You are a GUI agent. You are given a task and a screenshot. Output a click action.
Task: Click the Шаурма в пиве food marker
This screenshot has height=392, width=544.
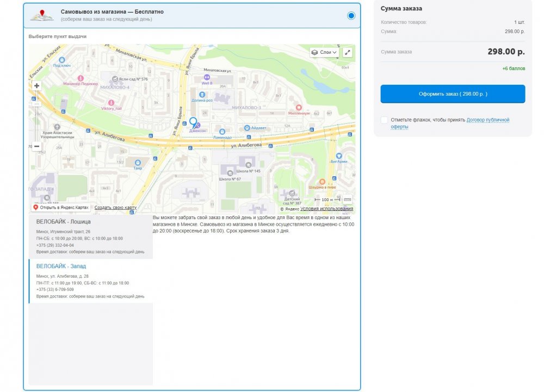pos(322,182)
